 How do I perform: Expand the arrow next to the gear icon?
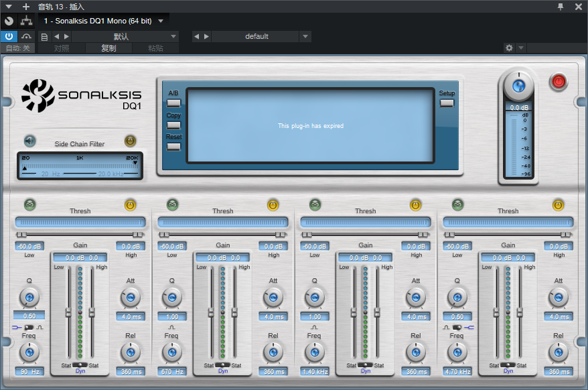[x=521, y=48]
